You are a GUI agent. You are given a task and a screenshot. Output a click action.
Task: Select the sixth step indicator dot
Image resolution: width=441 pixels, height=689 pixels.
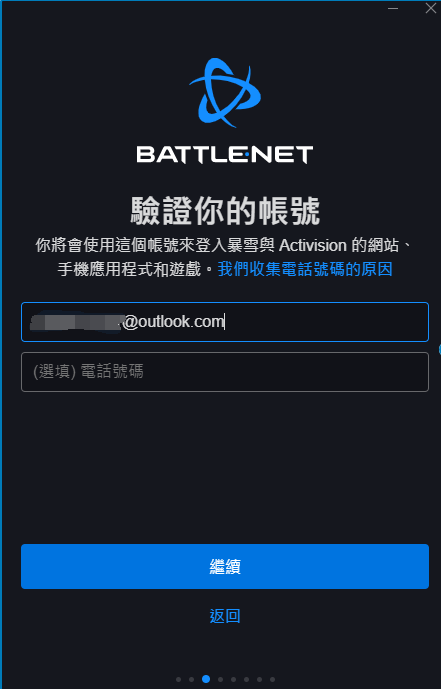click(x=246, y=679)
